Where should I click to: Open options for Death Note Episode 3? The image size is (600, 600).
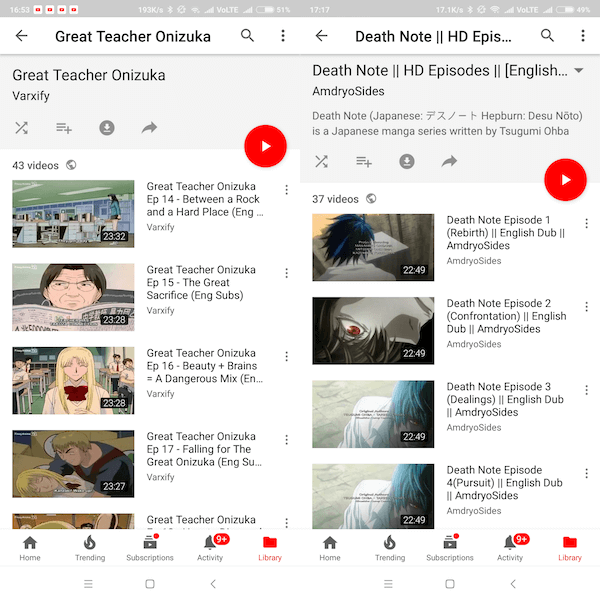click(586, 390)
